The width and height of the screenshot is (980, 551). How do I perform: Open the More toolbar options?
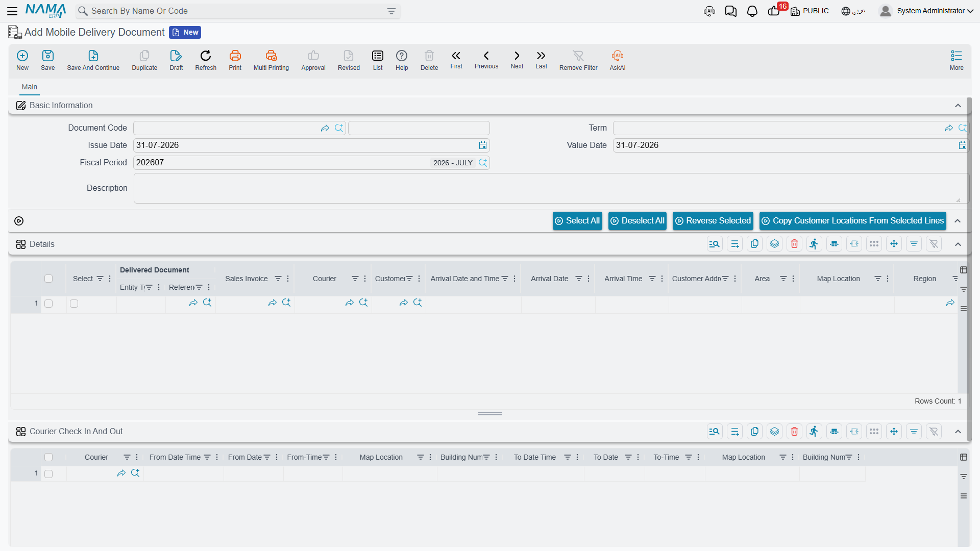957,60
